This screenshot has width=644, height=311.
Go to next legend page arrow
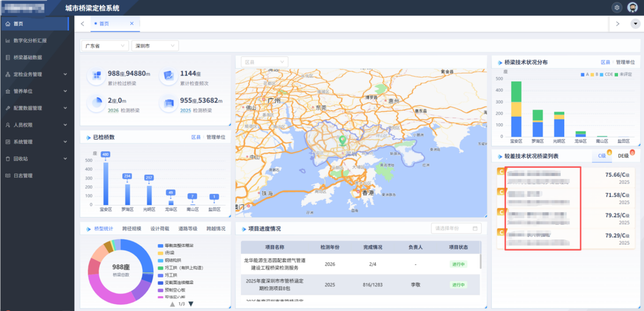click(x=191, y=304)
